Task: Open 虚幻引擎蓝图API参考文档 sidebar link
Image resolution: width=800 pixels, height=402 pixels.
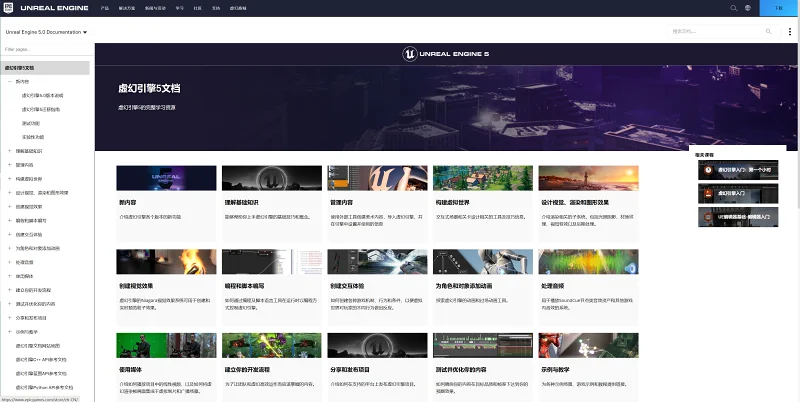Action: (41, 373)
